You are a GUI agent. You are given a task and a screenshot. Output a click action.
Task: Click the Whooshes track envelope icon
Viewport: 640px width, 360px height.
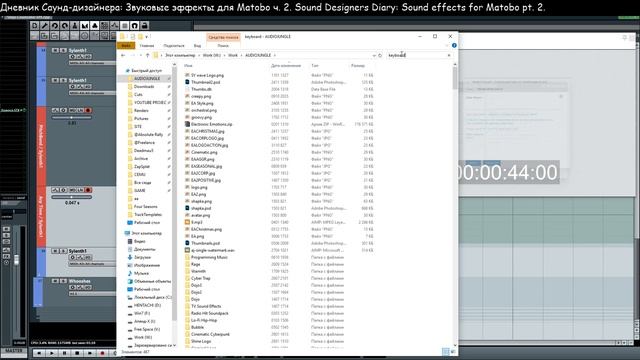80,287
